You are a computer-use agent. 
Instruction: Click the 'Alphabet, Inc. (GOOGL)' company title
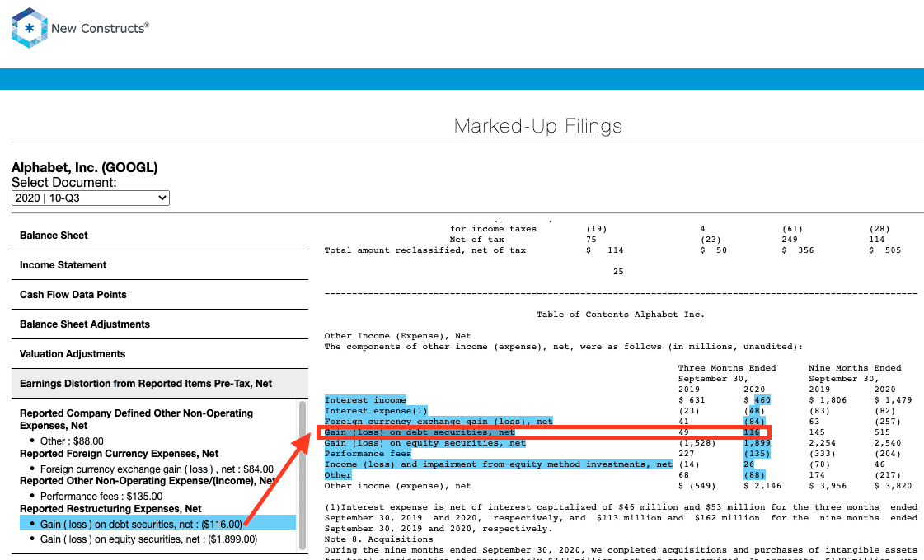point(85,167)
